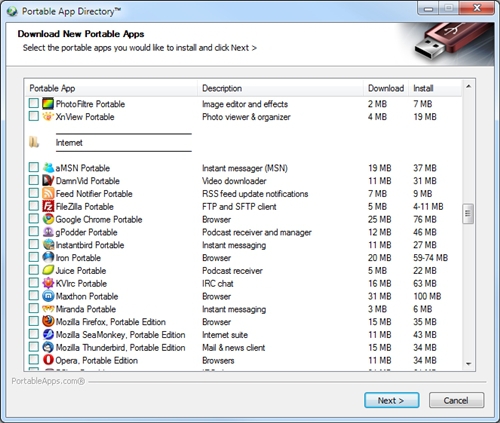Click the Internet category heading

pyautogui.click(x=69, y=143)
